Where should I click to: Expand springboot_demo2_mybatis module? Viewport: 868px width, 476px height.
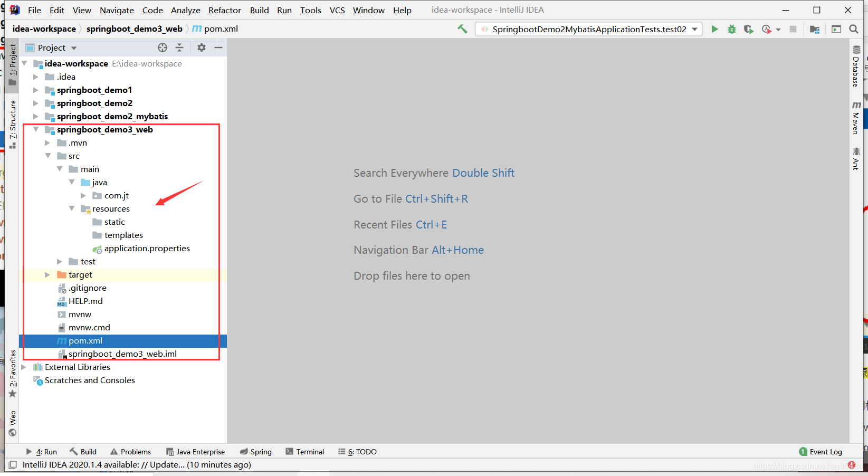(x=36, y=116)
